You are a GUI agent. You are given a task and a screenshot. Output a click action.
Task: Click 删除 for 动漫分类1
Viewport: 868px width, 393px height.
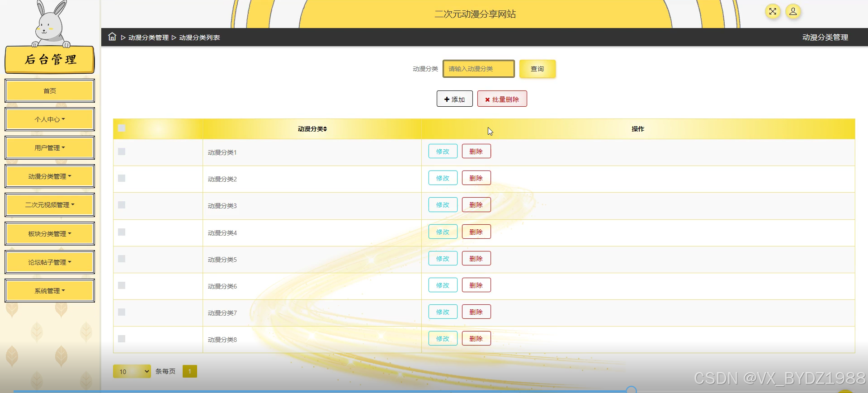[476, 152]
